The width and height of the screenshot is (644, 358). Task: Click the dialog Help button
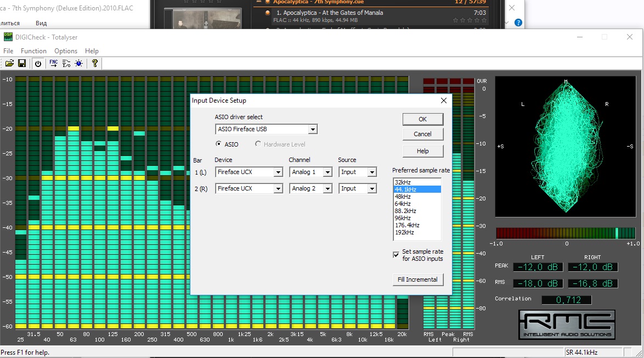click(x=422, y=151)
